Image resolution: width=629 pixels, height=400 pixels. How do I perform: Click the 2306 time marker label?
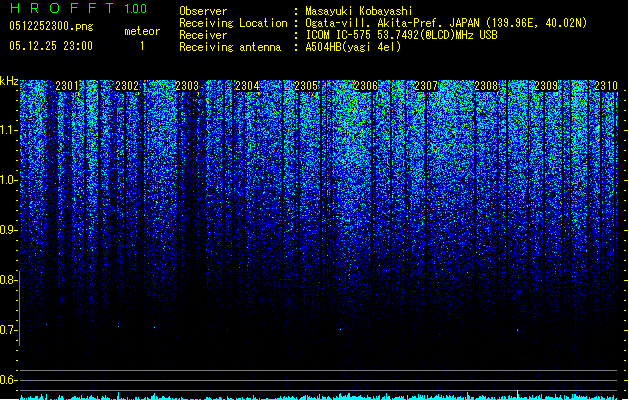coord(366,86)
